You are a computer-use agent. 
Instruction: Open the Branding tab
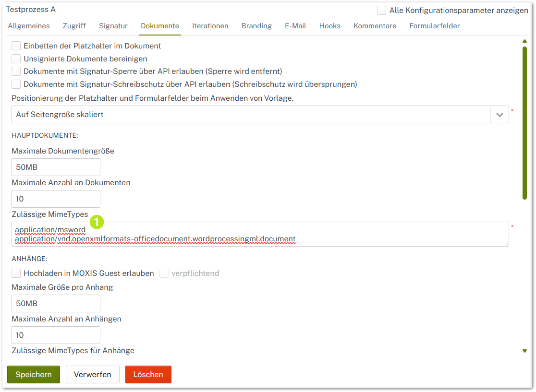click(256, 26)
